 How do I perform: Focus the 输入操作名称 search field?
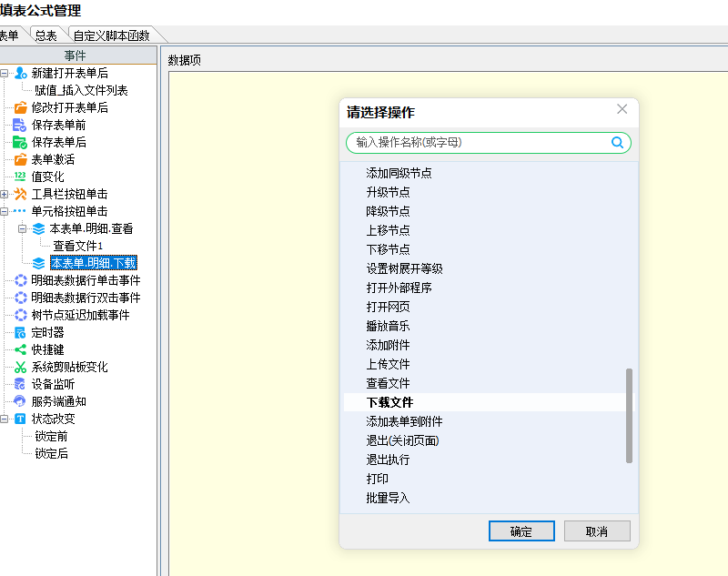pos(483,143)
